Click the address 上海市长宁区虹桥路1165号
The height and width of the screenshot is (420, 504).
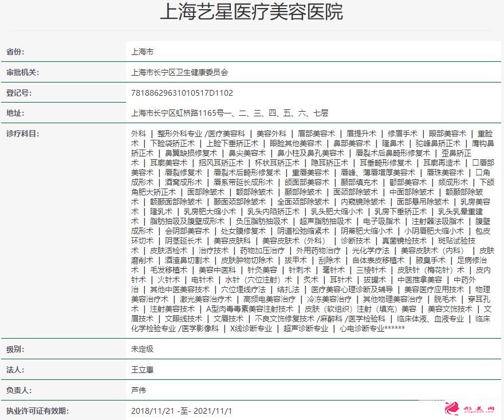(x=178, y=113)
